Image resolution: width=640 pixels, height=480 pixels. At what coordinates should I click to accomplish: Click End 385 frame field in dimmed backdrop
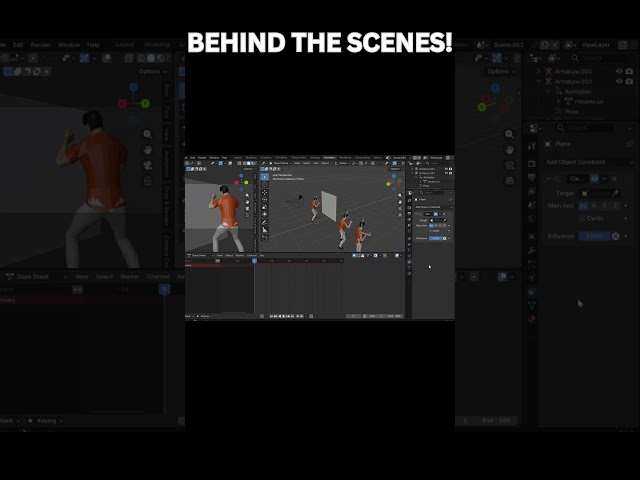pyautogui.click(x=497, y=420)
